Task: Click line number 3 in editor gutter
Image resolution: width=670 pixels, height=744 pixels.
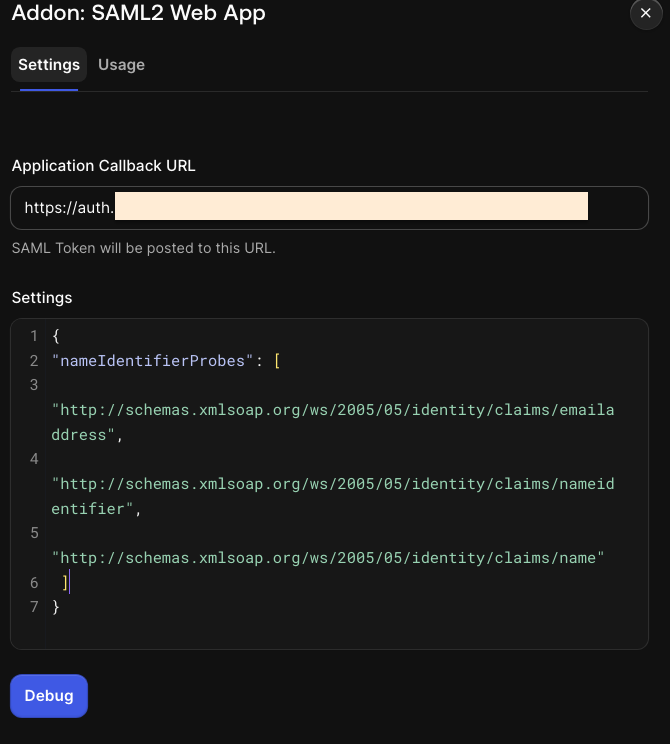Action: click(34, 385)
